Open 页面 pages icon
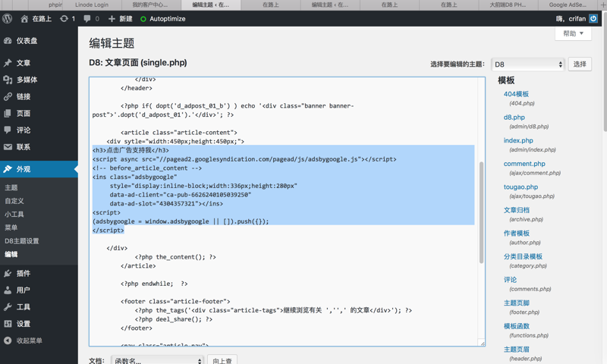The height and width of the screenshot is (364, 607). click(x=8, y=113)
